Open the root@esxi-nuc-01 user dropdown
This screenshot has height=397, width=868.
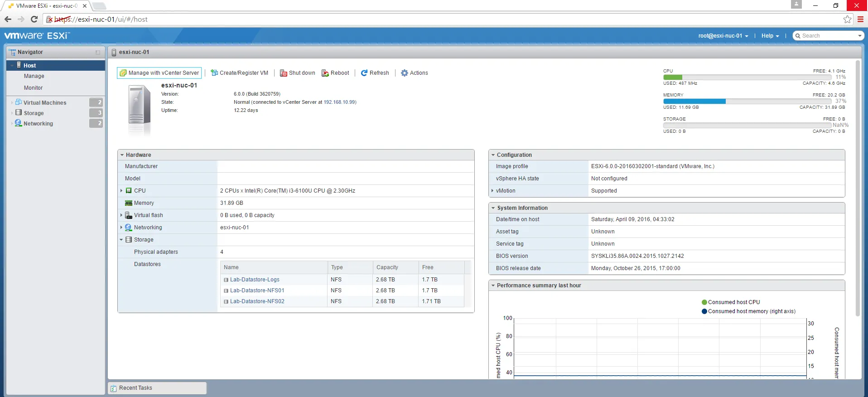coord(723,36)
